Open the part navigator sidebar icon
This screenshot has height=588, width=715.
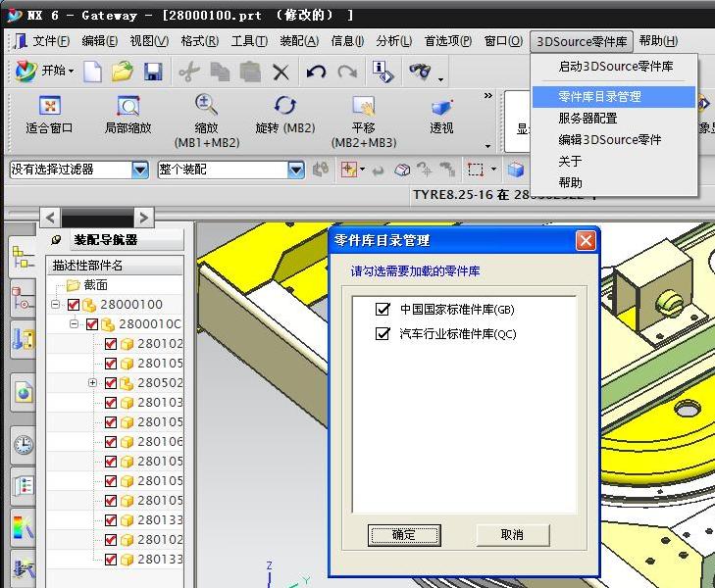23,297
